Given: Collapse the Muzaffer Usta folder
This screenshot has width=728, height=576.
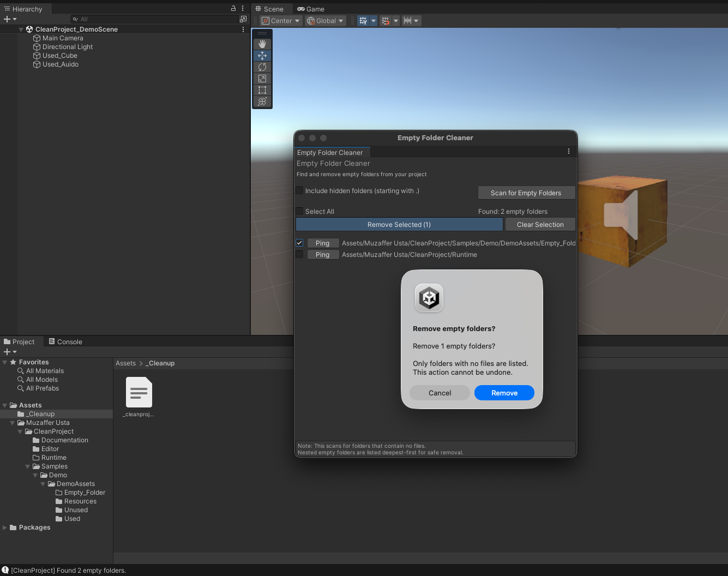Looking at the screenshot, I should coord(13,423).
